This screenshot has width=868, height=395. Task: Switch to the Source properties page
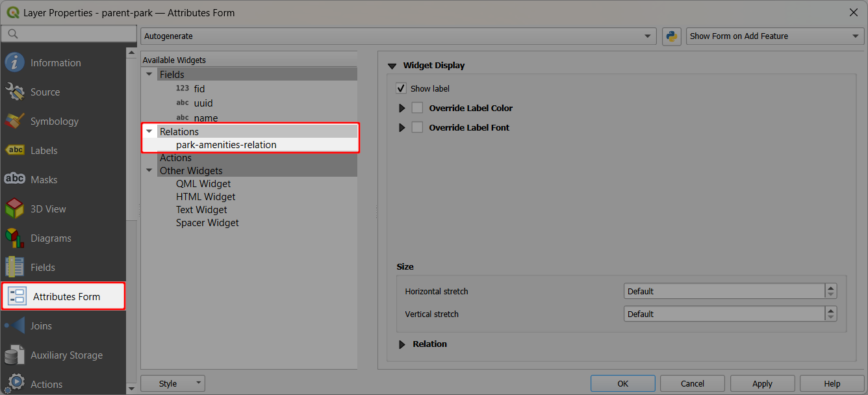pyautogui.click(x=44, y=92)
